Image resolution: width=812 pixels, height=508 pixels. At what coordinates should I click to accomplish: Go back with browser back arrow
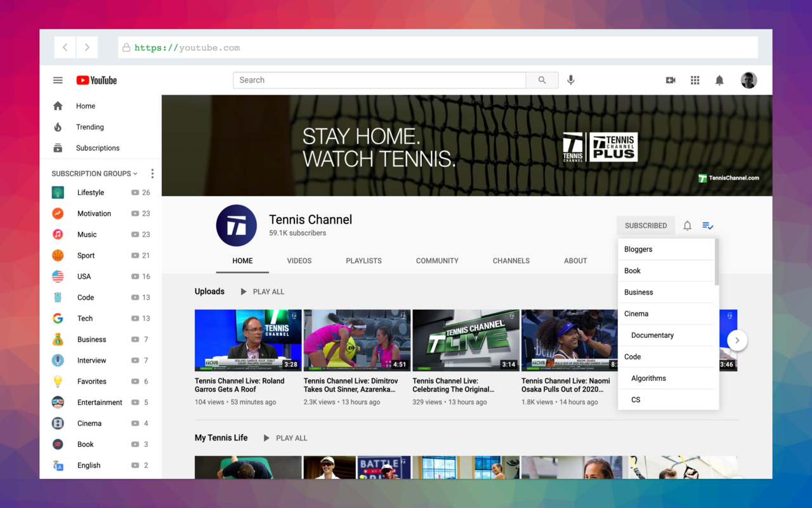tap(65, 48)
